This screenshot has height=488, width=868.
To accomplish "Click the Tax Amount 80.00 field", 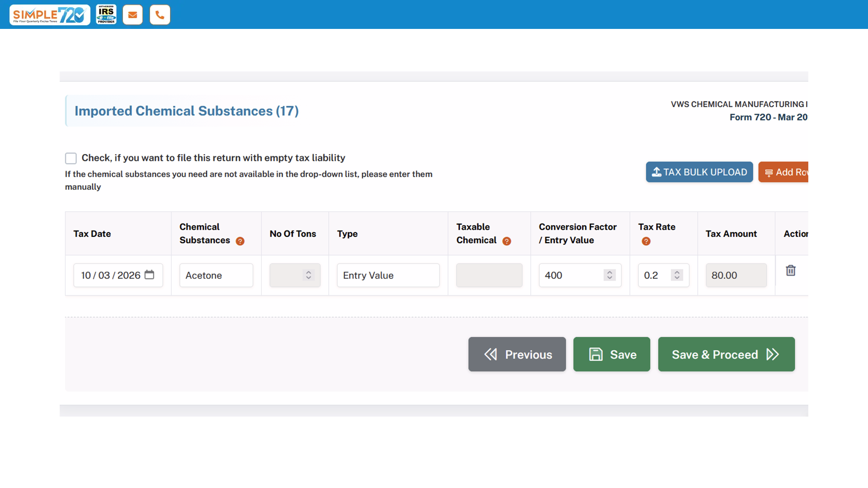I will [736, 275].
